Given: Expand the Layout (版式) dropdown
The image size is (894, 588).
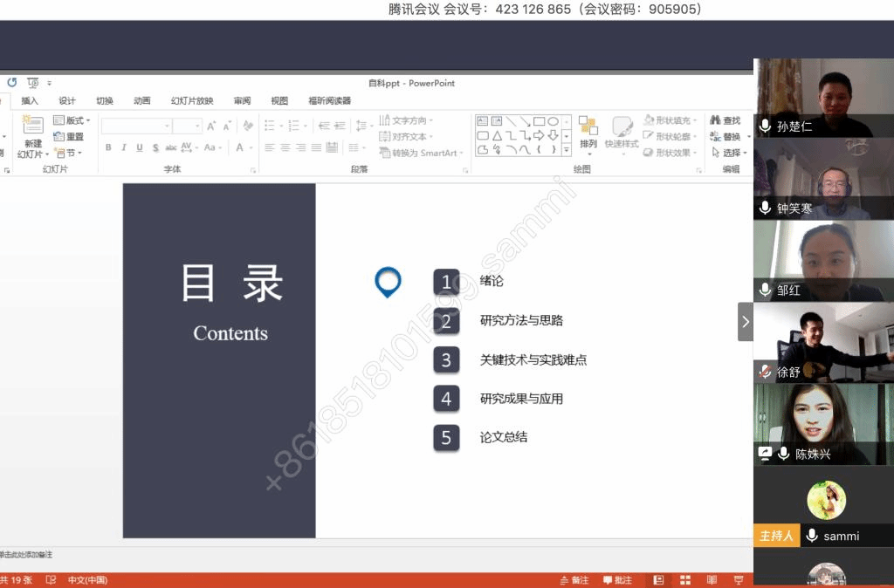Looking at the screenshot, I should 72,120.
